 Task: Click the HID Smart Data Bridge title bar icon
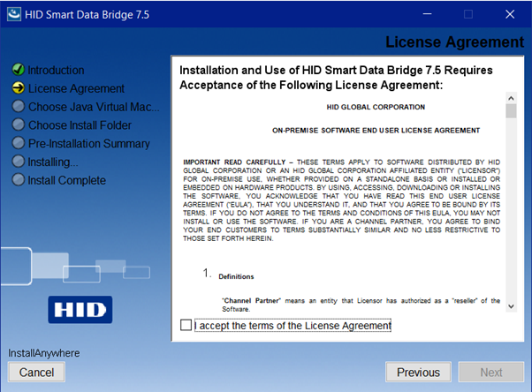pyautogui.click(x=12, y=14)
